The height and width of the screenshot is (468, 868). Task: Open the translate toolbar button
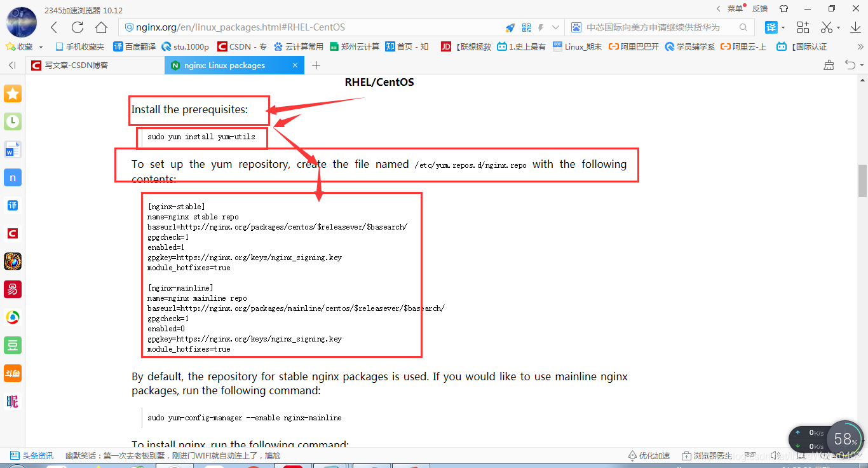[x=771, y=27]
